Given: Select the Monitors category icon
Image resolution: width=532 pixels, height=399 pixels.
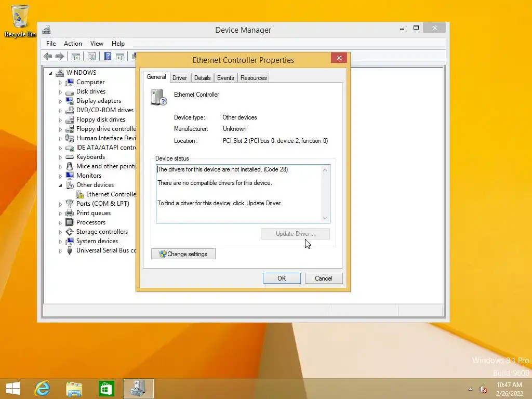Looking at the screenshot, I should click(x=70, y=176).
